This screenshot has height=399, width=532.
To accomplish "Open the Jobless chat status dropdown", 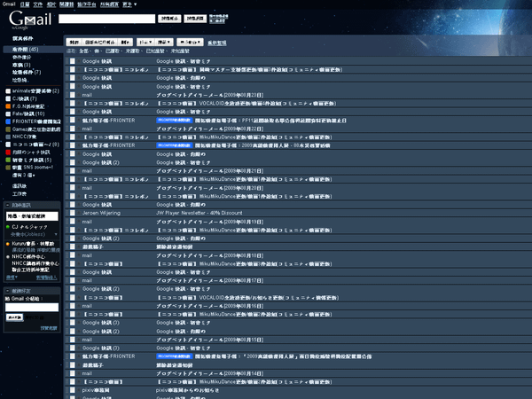I will (56, 234).
